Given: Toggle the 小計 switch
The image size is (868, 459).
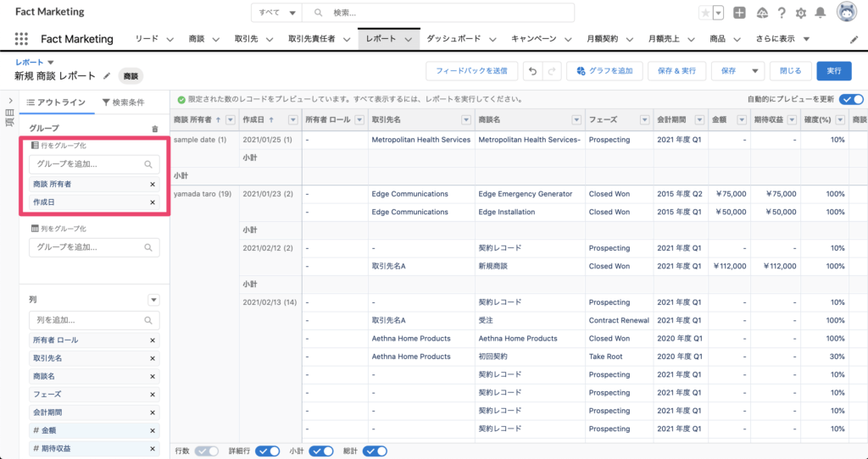Looking at the screenshot, I should tap(320, 451).
